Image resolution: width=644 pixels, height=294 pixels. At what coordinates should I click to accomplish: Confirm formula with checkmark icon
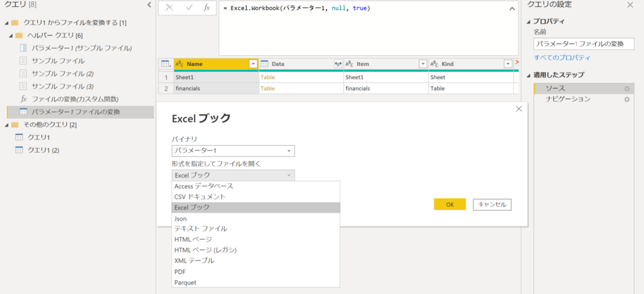[x=189, y=8]
